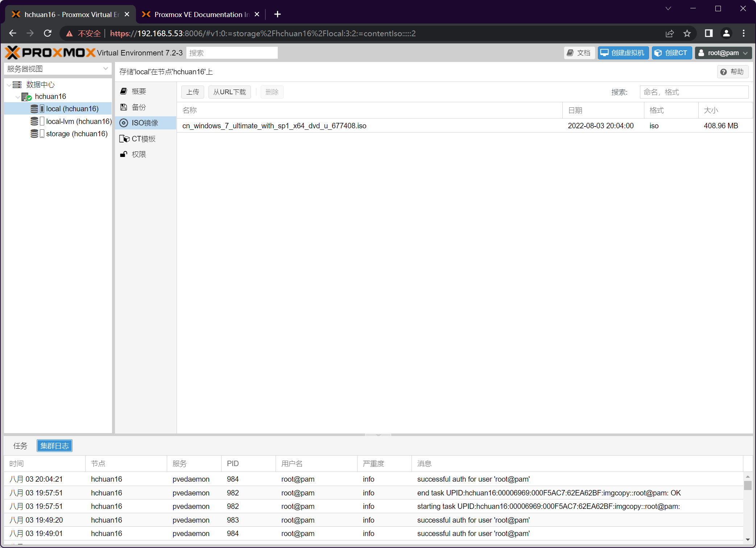Open root@pam user dropdown menu
This screenshot has height=548, width=756.
pos(723,53)
